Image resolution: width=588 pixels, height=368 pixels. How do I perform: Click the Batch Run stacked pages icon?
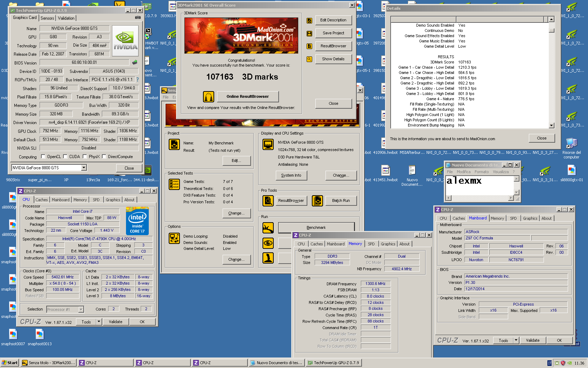click(x=317, y=201)
